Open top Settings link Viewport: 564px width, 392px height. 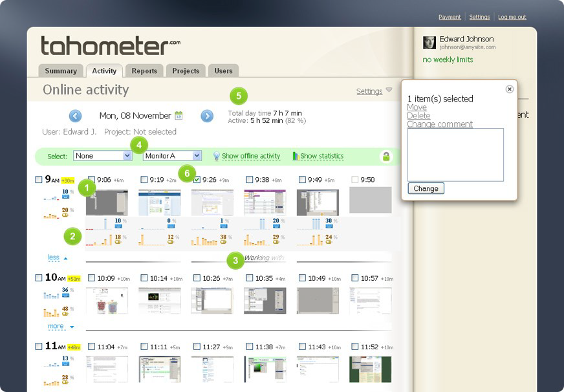479,17
